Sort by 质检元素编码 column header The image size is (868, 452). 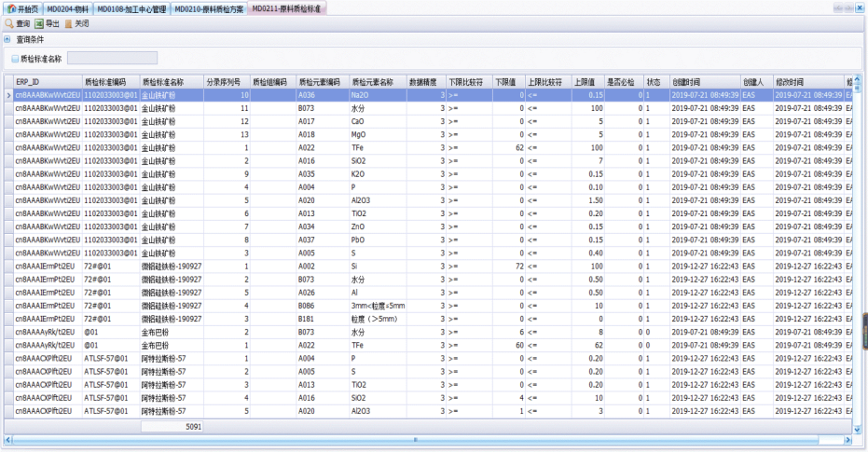click(x=324, y=82)
